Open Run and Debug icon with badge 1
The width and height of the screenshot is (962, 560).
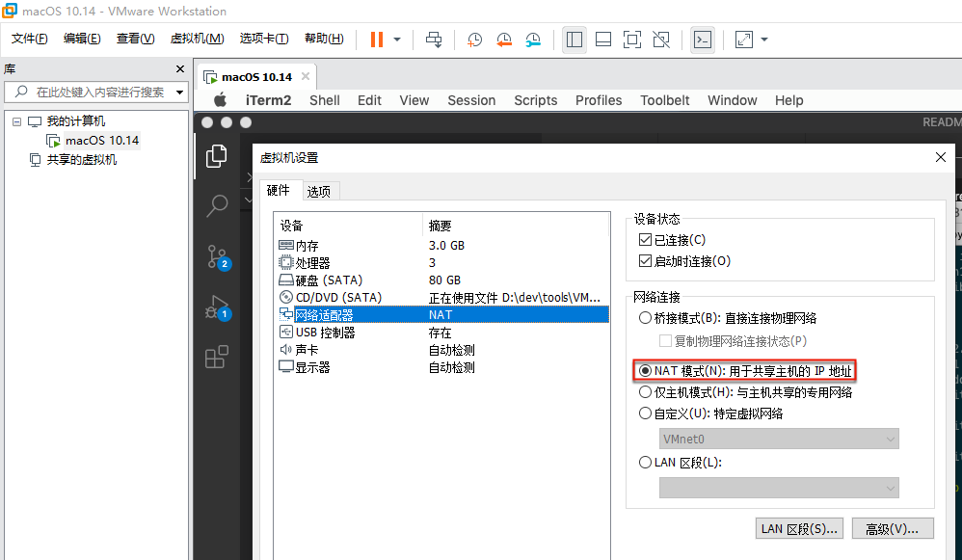[x=217, y=307]
